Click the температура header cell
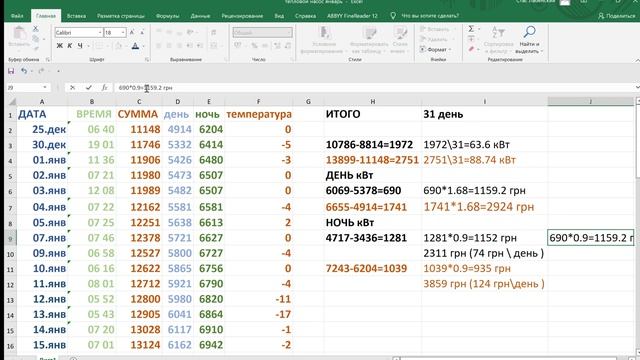This screenshot has width=640, height=360. coord(259,114)
